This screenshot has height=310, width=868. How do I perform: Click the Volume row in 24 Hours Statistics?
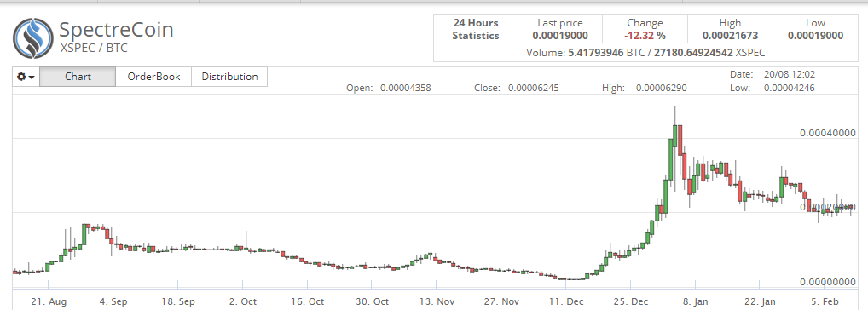pos(646,54)
